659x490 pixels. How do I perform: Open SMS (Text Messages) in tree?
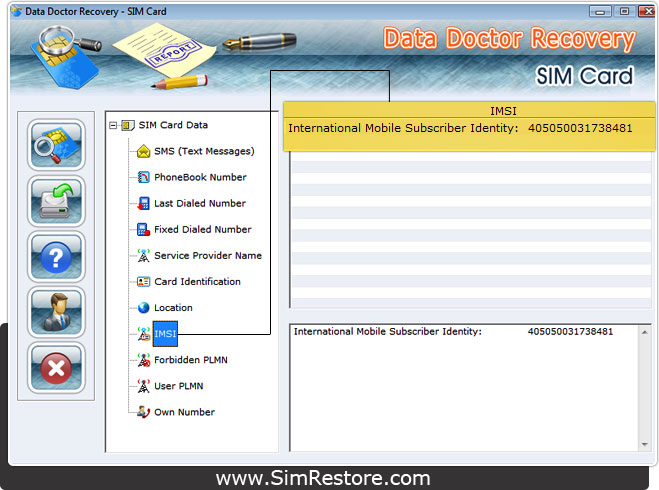[x=204, y=151]
